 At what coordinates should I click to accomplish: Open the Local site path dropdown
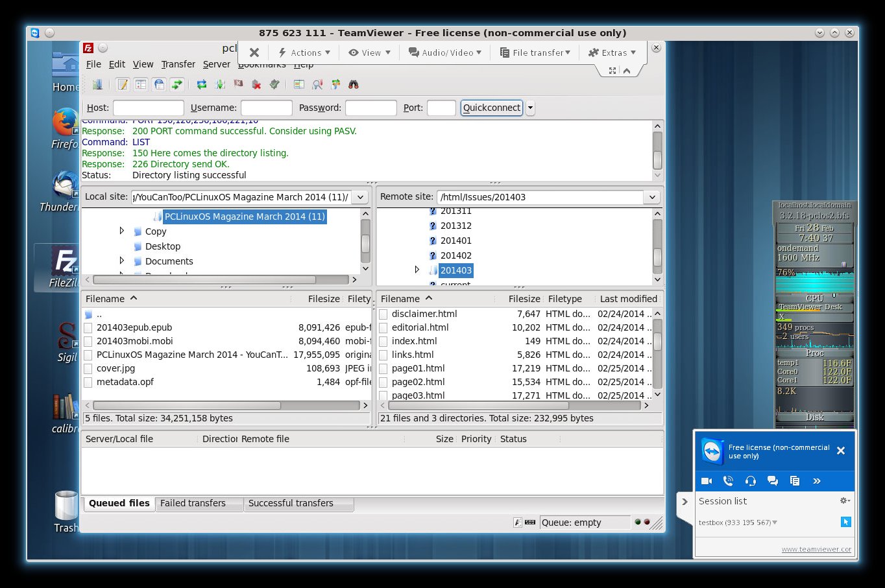[360, 197]
